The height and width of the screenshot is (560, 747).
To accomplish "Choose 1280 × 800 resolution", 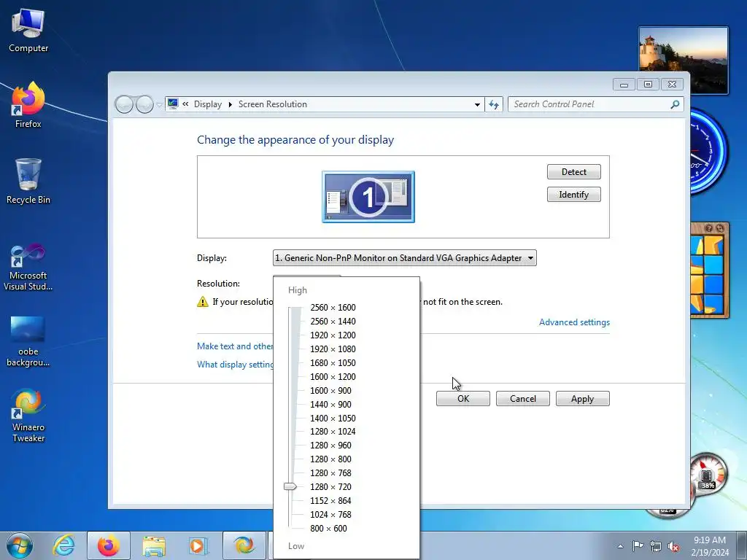I will [x=330, y=459].
